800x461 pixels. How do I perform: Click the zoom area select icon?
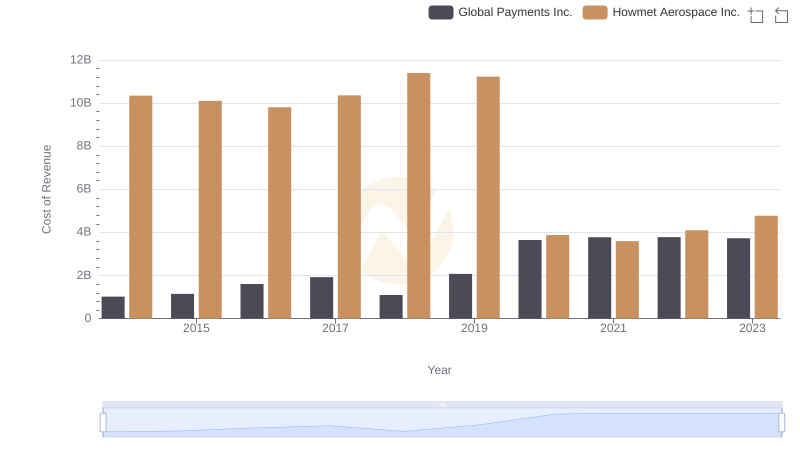(756, 15)
